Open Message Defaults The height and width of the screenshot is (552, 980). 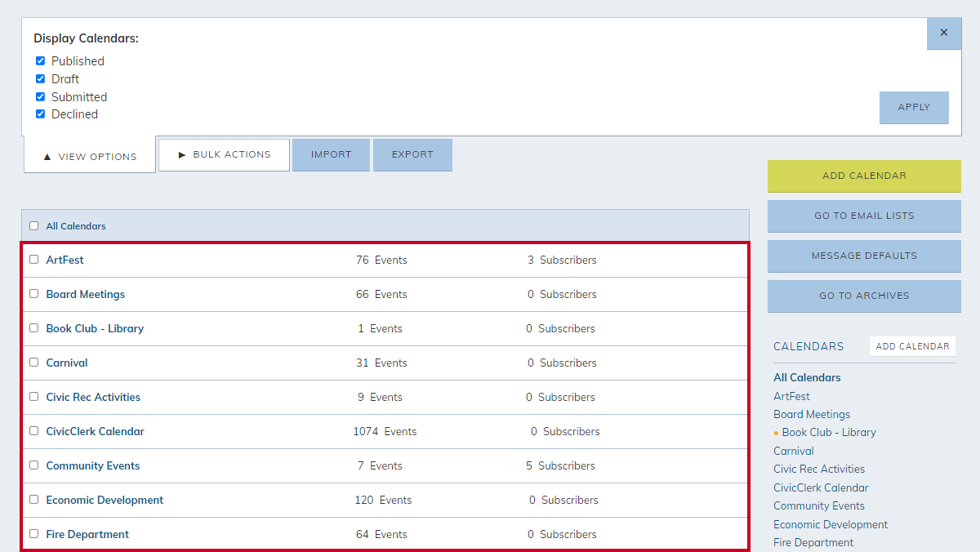(864, 256)
